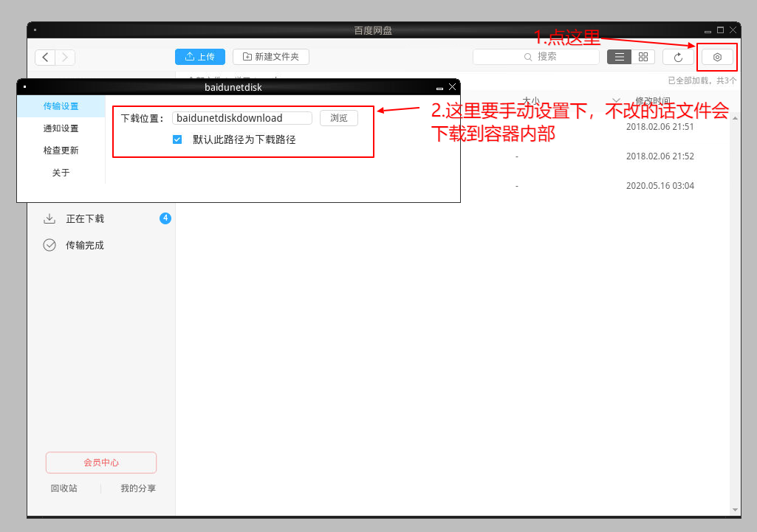Viewport: 757px width, 532px height.
Task: Maximize the 百度网盘 window
Action: tap(720, 30)
